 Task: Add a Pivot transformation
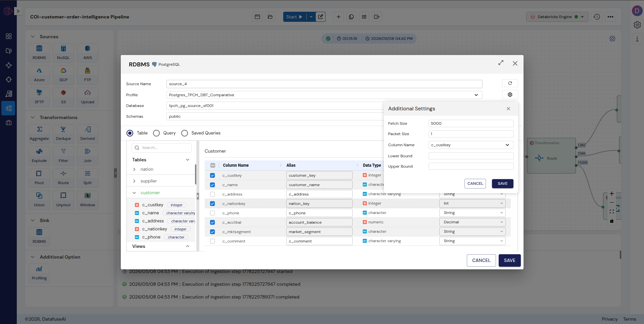point(39,177)
